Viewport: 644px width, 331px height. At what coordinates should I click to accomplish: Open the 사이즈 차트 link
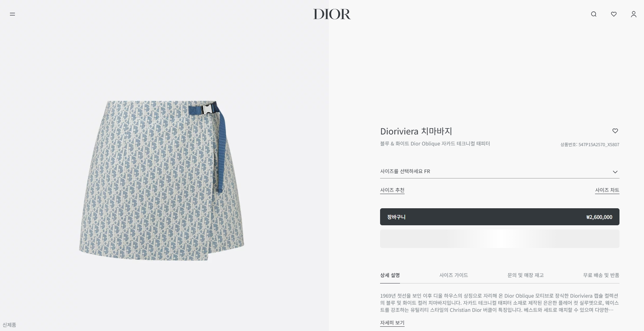(607, 190)
